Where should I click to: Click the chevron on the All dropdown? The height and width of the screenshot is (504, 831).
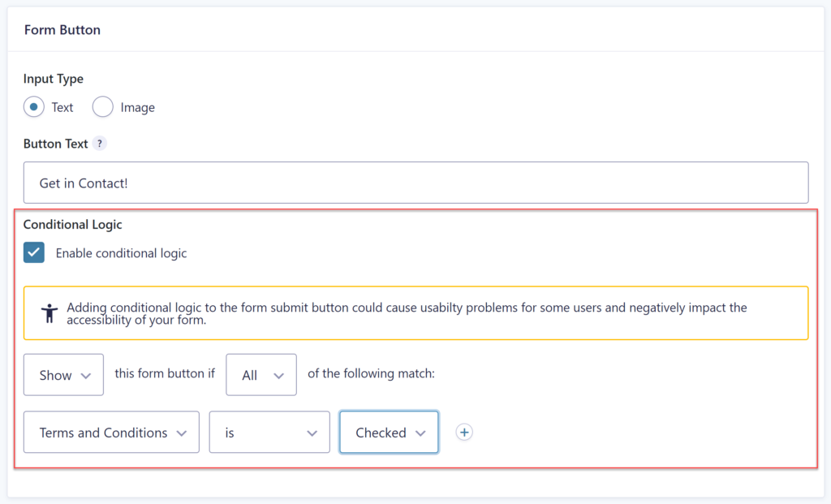(278, 374)
